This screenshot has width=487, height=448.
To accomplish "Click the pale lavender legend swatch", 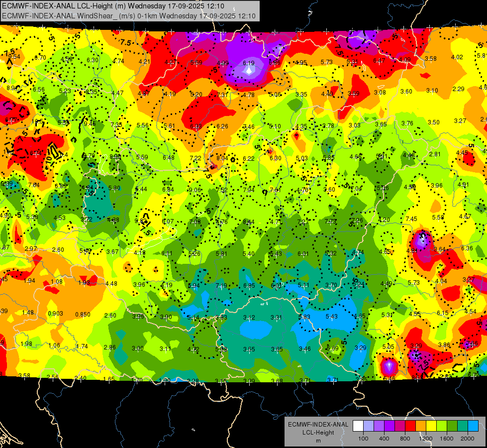I will pyautogui.click(x=369, y=426).
